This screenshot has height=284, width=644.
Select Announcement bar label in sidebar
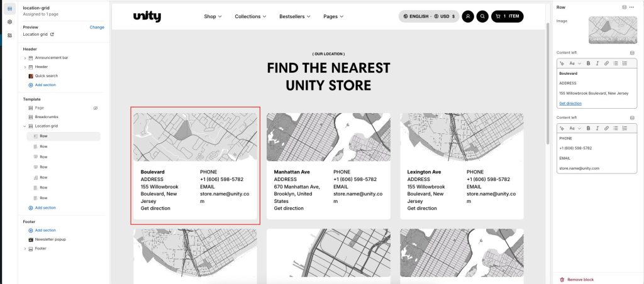(x=52, y=58)
